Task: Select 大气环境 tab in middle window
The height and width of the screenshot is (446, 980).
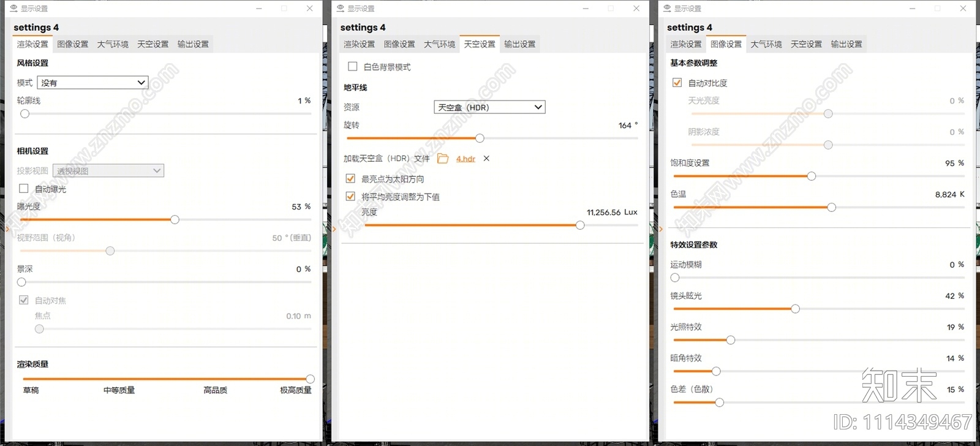Action: pos(439,44)
